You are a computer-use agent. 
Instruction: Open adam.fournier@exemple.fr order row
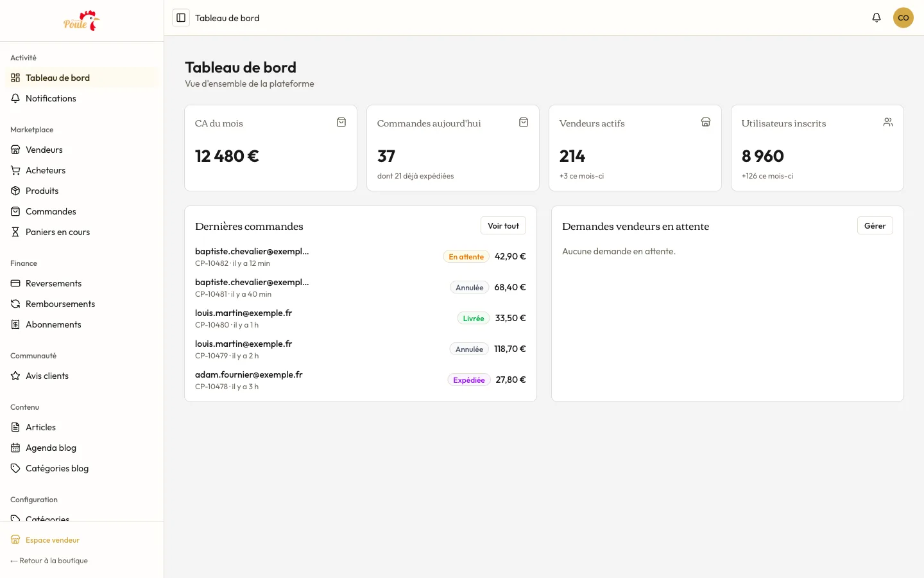coord(361,380)
